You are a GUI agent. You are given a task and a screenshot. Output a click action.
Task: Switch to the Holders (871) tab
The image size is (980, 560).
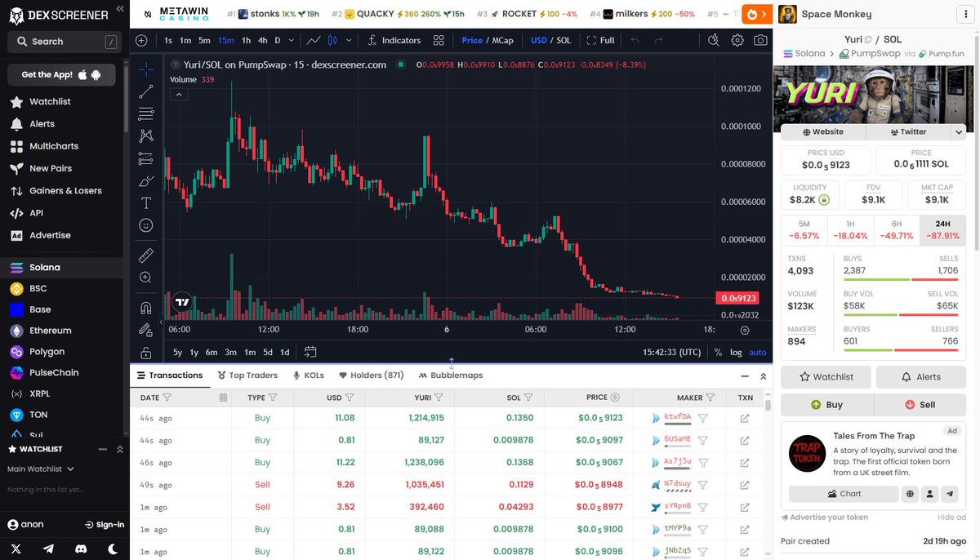point(371,376)
